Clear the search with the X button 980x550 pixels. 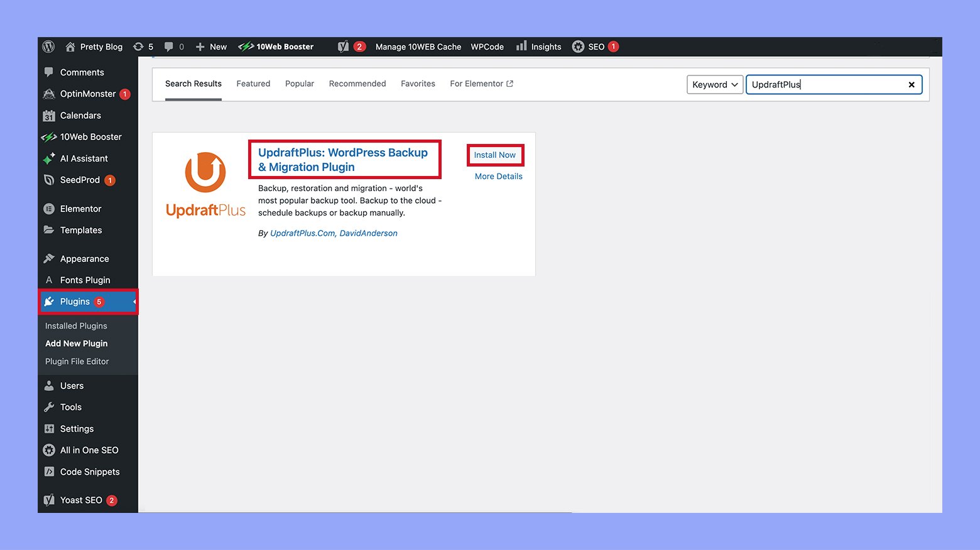point(912,84)
